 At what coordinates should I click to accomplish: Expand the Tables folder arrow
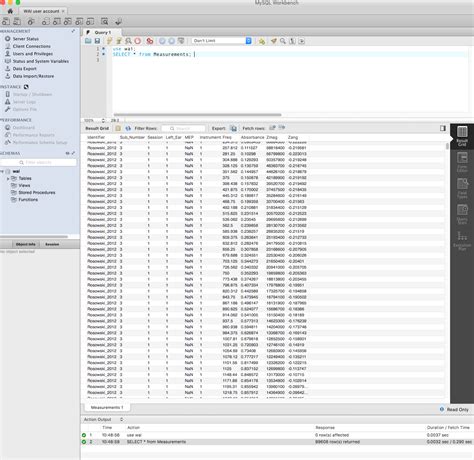click(8, 178)
